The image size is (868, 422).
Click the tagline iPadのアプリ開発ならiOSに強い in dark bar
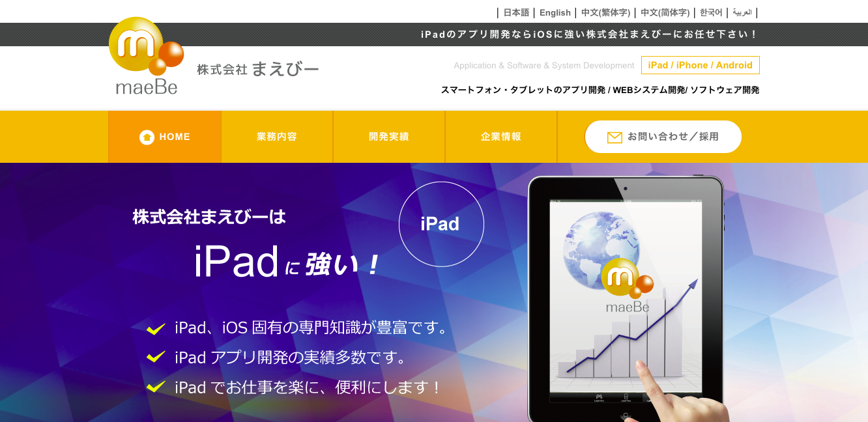(x=589, y=35)
